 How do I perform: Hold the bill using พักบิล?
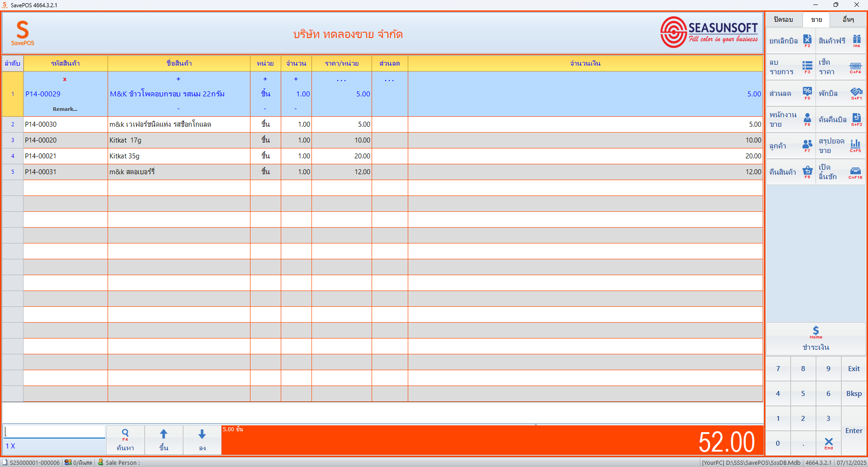click(x=841, y=93)
